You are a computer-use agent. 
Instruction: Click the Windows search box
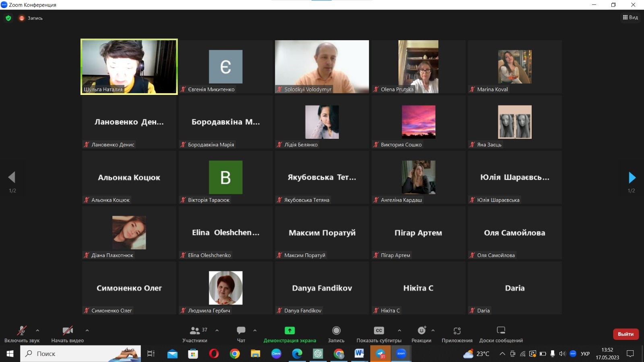[x=80, y=354]
